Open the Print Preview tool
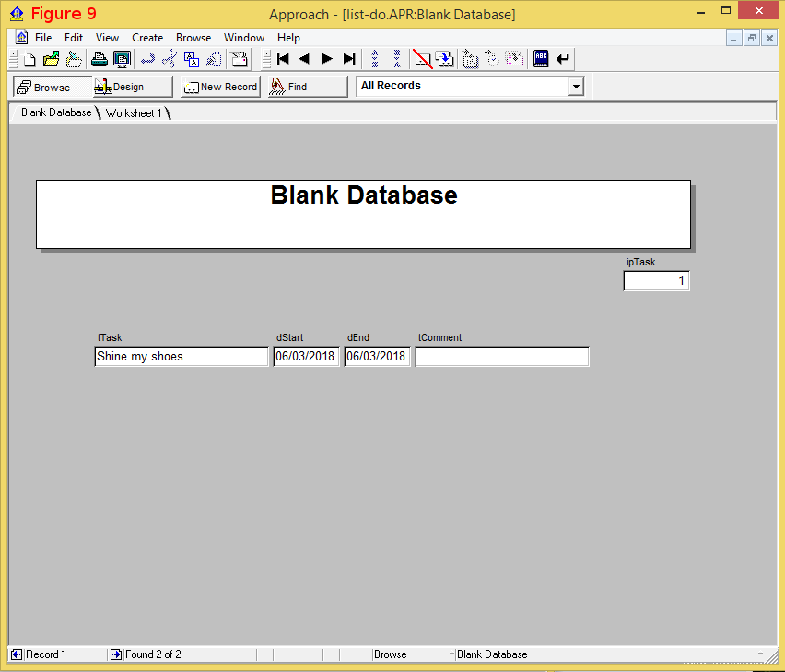 pos(121,58)
